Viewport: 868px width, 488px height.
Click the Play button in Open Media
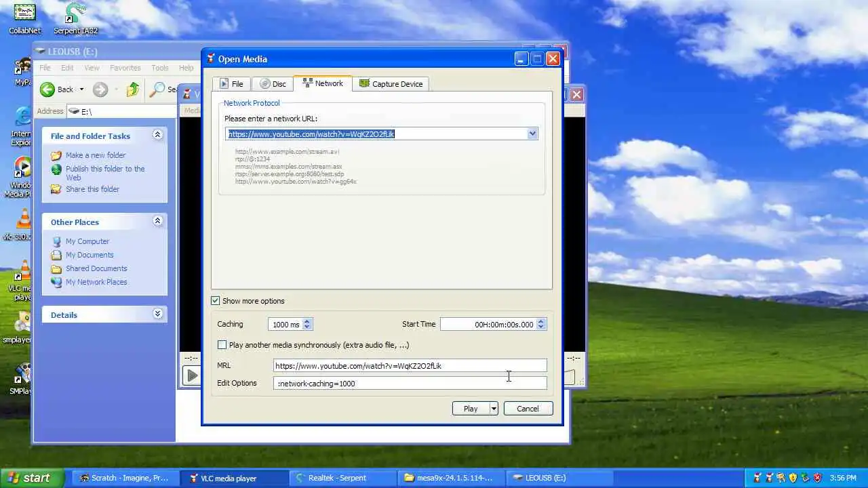point(471,409)
